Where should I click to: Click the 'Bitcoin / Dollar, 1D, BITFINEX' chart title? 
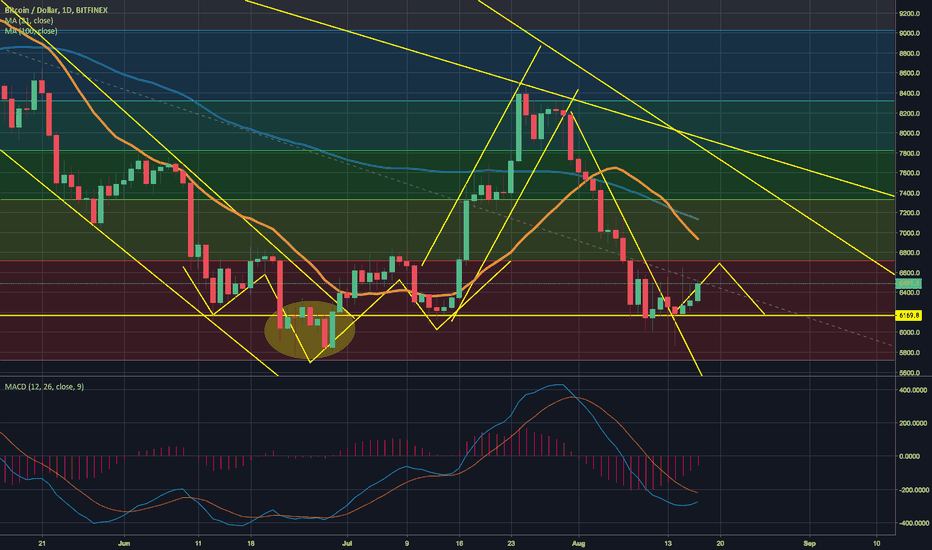click(56, 10)
